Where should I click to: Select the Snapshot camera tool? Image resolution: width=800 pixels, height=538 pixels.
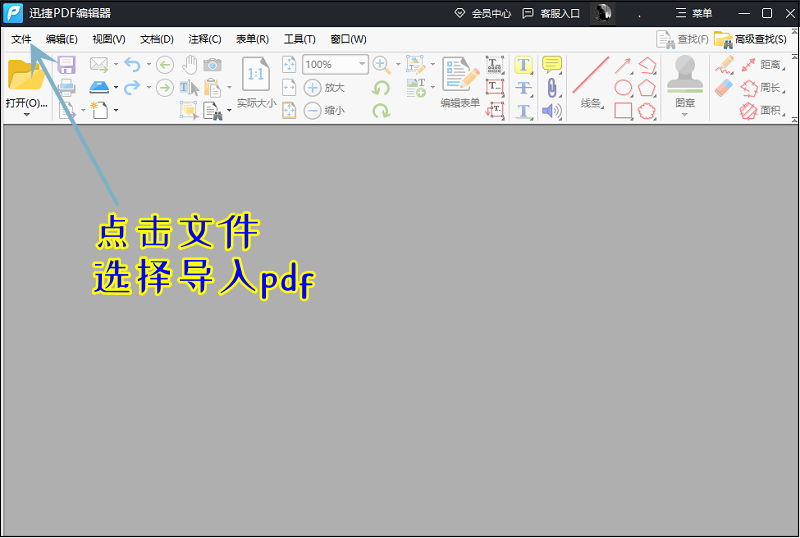point(213,65)
